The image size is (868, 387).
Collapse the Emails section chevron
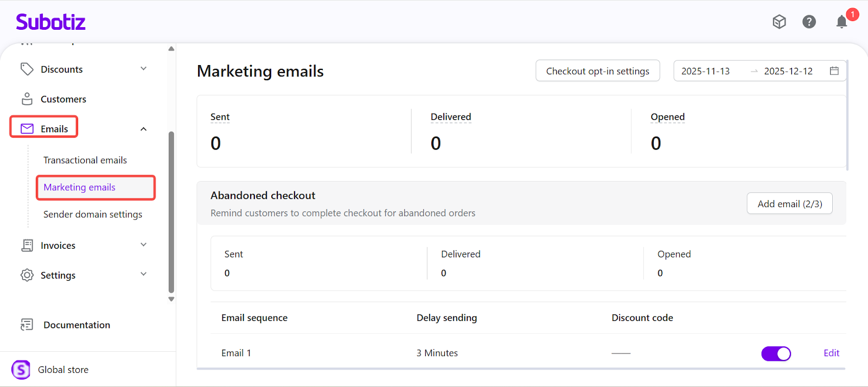[143, 129]
